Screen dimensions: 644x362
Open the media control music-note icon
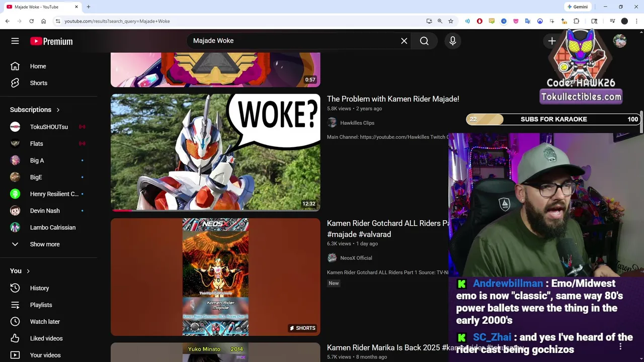tap(612, 21)
